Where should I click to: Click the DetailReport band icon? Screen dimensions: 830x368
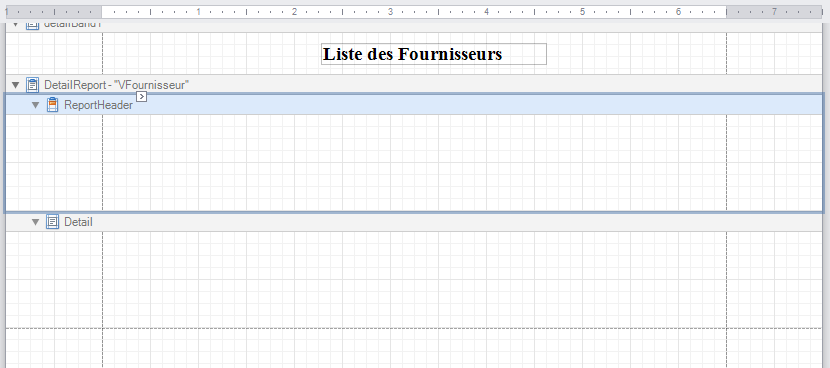click(33, 85)
